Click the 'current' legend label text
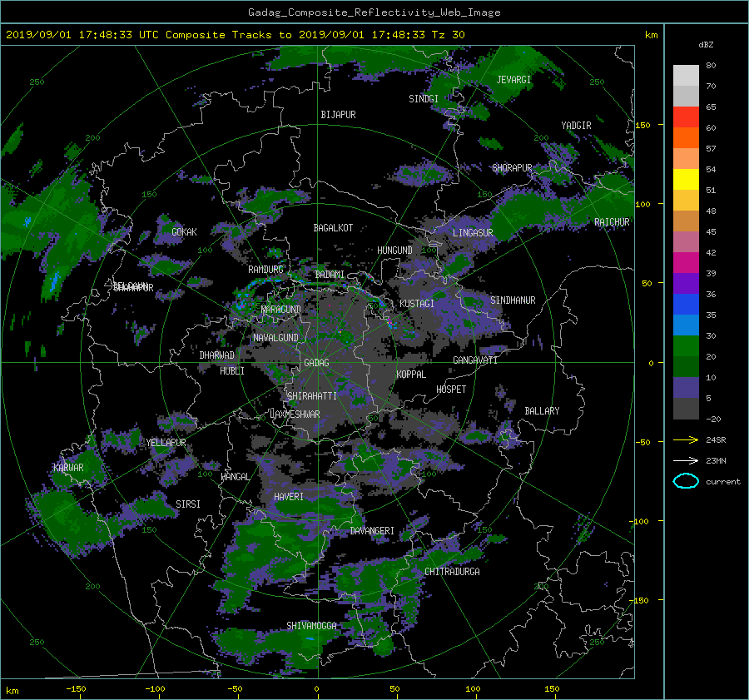This screenshot has height=700, width=749. pos(723,482)
